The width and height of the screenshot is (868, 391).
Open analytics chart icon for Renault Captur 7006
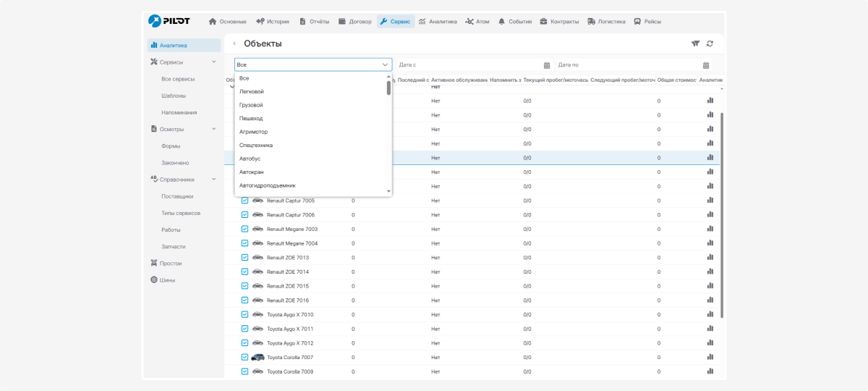pos(710,214)
